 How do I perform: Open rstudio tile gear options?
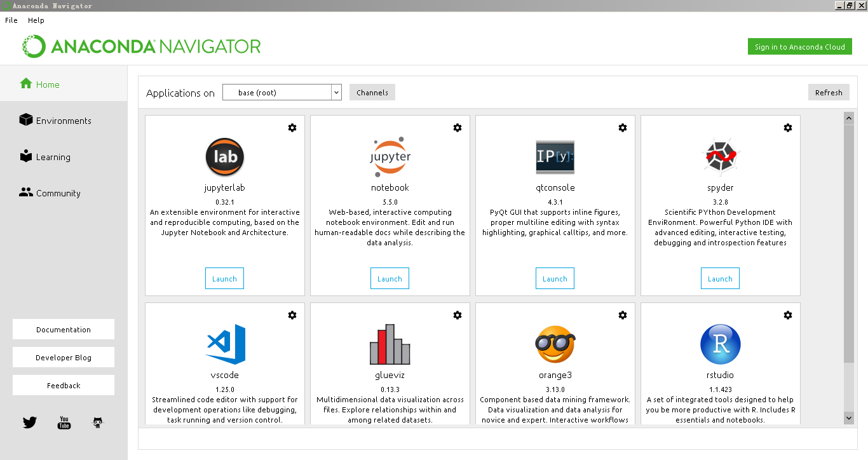tap(788, 315)
